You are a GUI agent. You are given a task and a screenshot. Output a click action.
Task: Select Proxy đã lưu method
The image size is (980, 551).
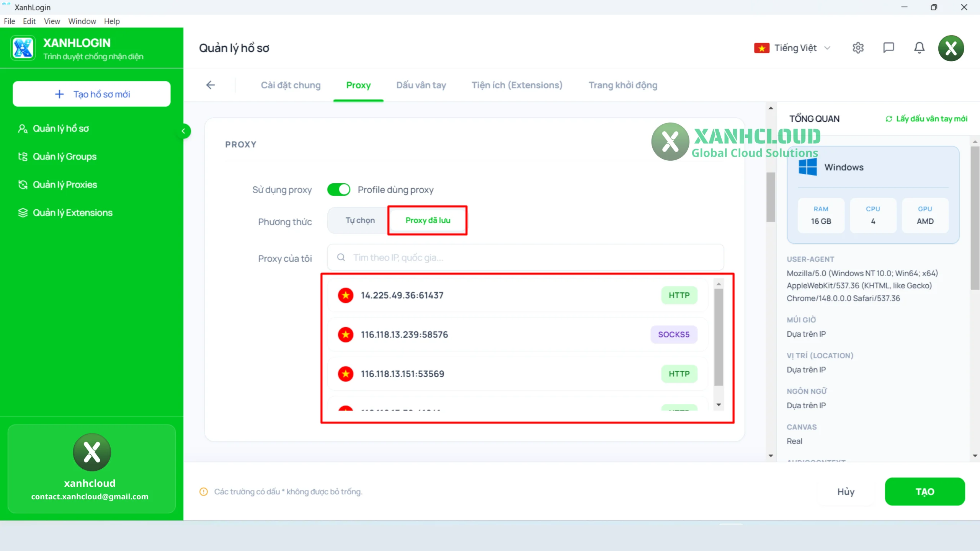(x=428, y=220)
